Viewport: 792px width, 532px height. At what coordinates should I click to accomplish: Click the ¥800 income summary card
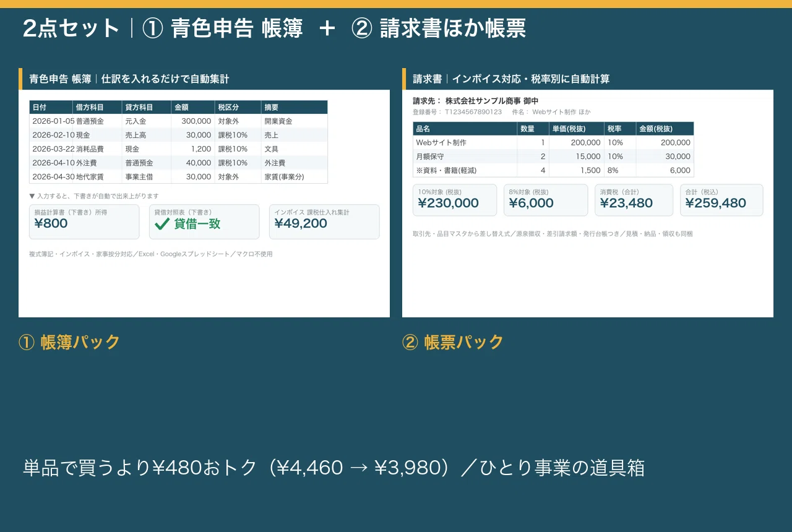point(84,221)
